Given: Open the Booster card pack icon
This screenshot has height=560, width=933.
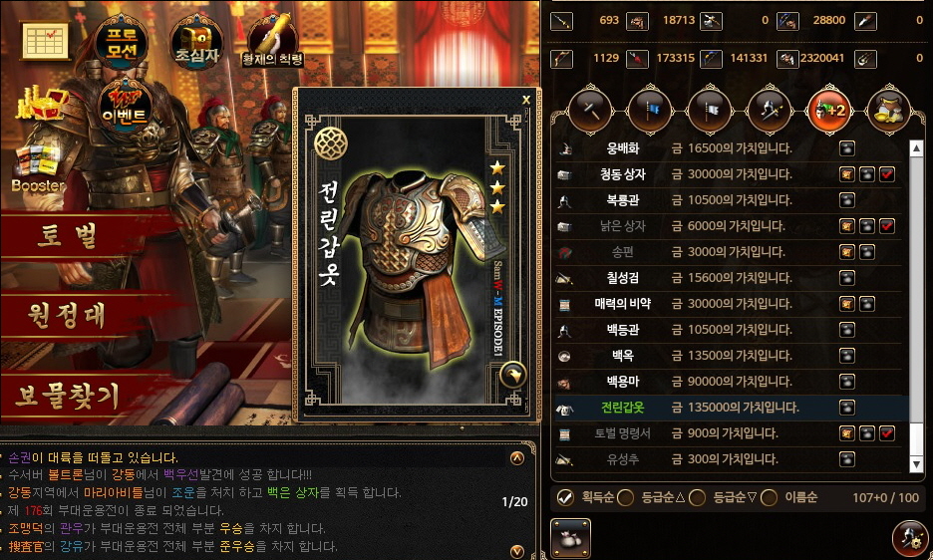Looking at the screenshot, I should tap(38, 169).
